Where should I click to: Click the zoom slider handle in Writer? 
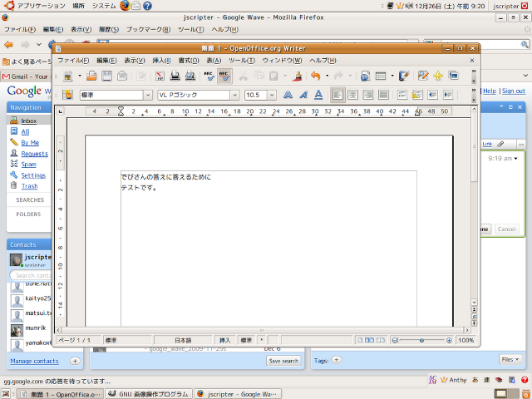click(421, 340)
